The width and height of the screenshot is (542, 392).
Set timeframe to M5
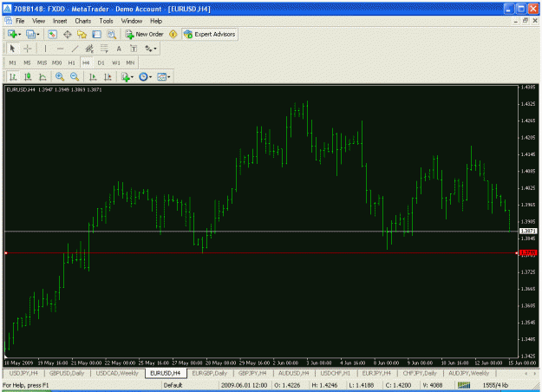tap(27, 62)
